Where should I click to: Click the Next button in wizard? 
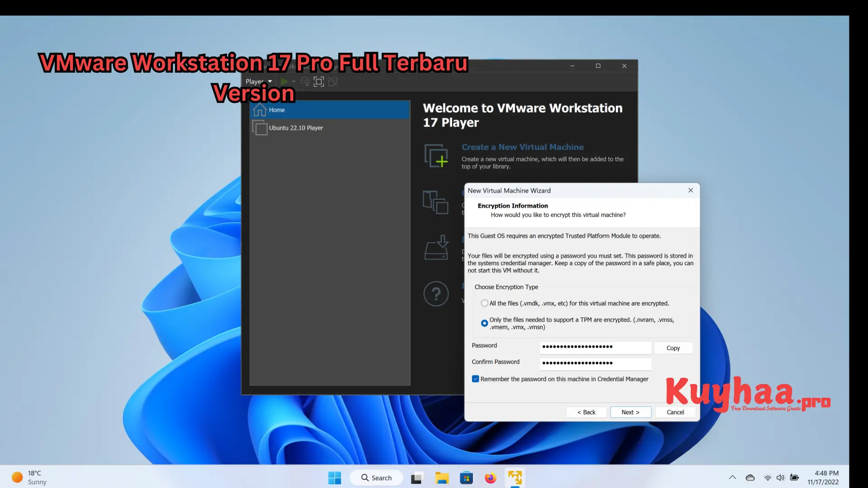[x=630, y=412]
